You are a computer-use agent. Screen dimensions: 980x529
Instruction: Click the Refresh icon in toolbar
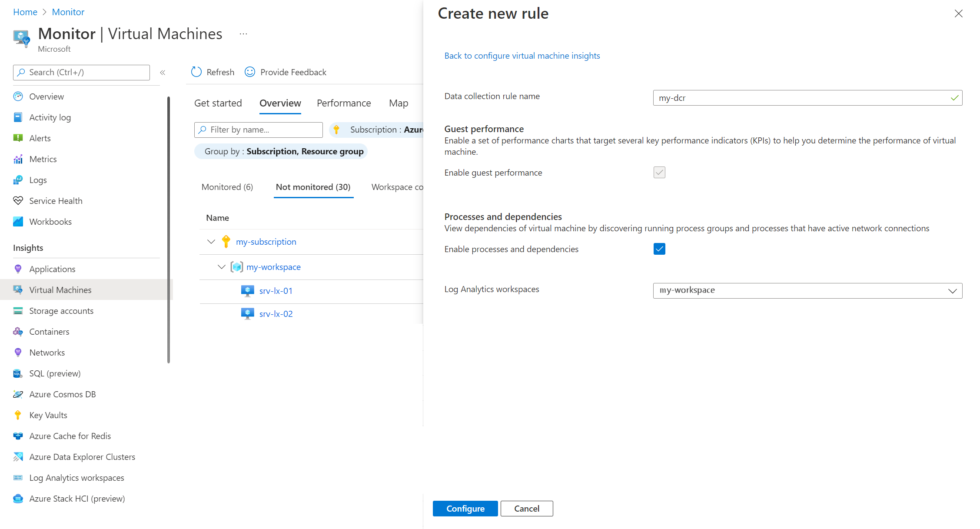196,72
